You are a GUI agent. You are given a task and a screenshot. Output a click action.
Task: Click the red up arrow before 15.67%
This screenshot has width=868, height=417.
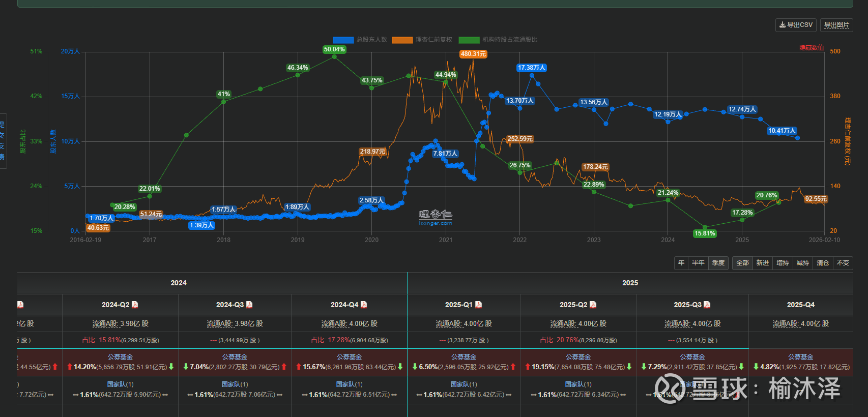point(299,367)
